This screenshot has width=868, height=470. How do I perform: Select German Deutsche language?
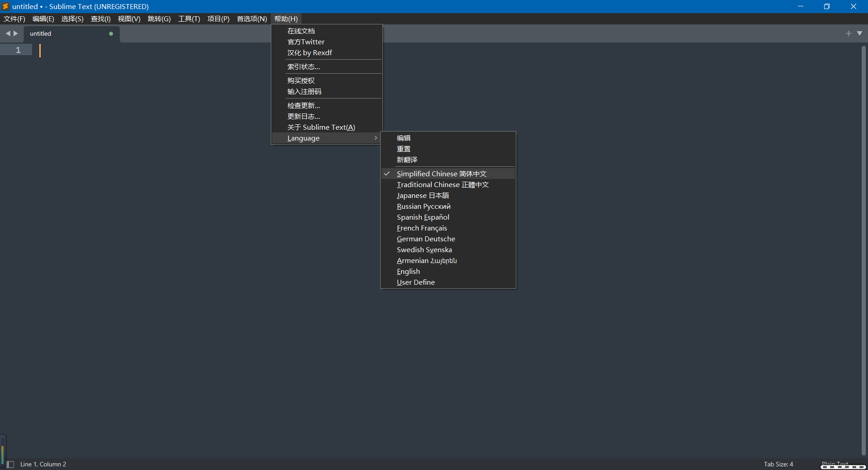coord(448,239)
